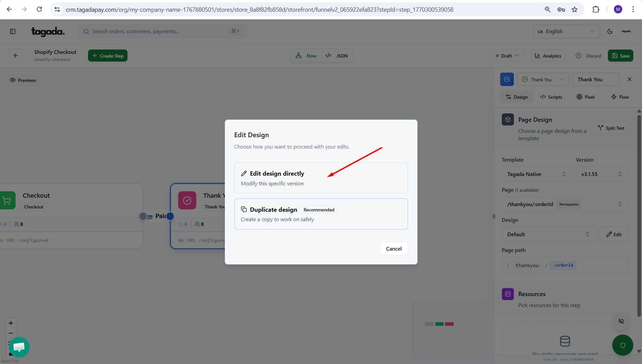This screenshot has height=364, width=642.
Task: Zoom in on the flow canvas
Action: point(11,323)
